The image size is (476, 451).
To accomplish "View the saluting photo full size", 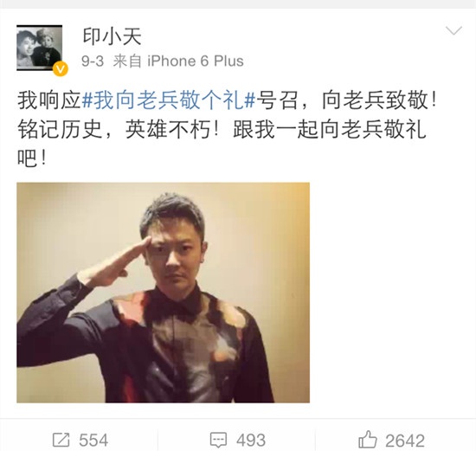I will tap(163, 293).
